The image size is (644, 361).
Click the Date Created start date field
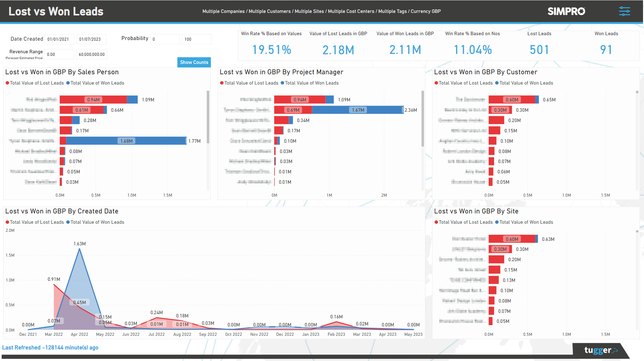point(59,39)
